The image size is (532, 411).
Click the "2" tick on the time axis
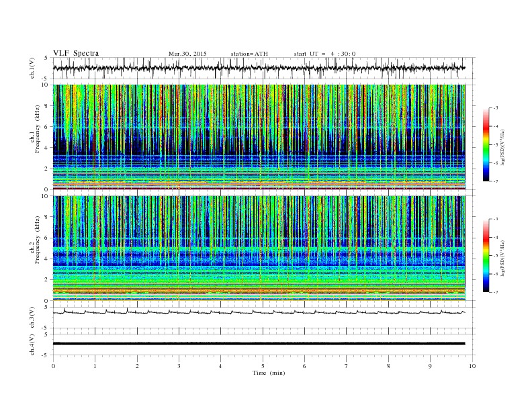137,366
